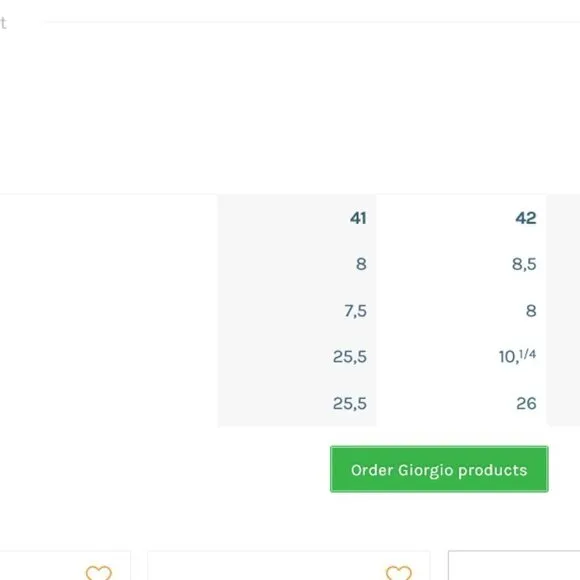Click the truncated tab label ending in 't'
This screenshot has width=580, height=580.
click(3, 23)
